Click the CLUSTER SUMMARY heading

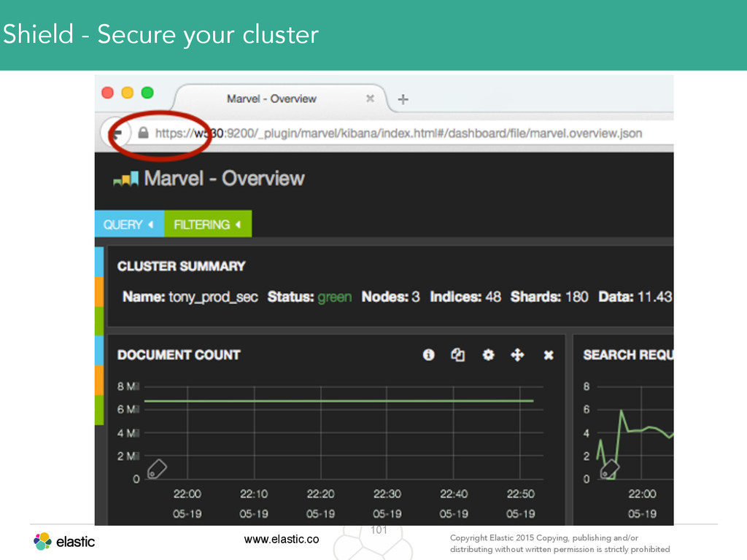[x=182, y=266]
